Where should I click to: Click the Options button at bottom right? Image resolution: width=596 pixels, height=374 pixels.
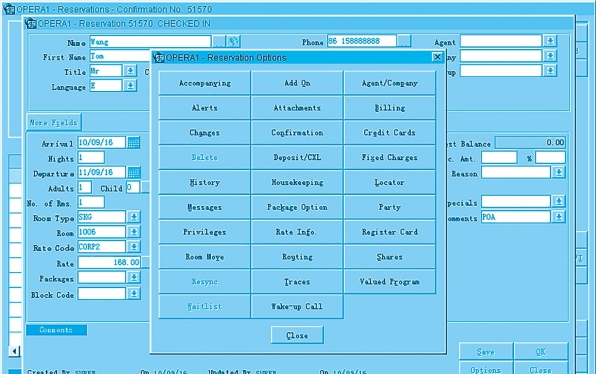(486, 369)
